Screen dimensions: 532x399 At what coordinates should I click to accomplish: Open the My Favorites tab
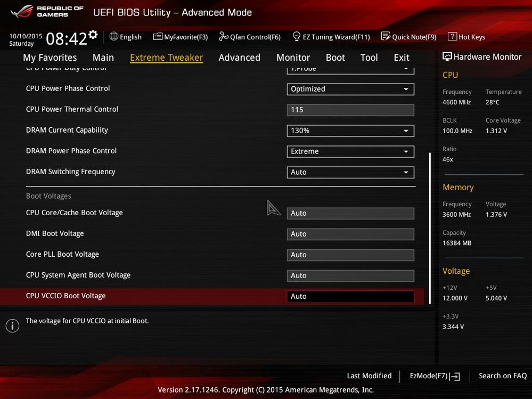pyautogui.click(x=50, y=58)
